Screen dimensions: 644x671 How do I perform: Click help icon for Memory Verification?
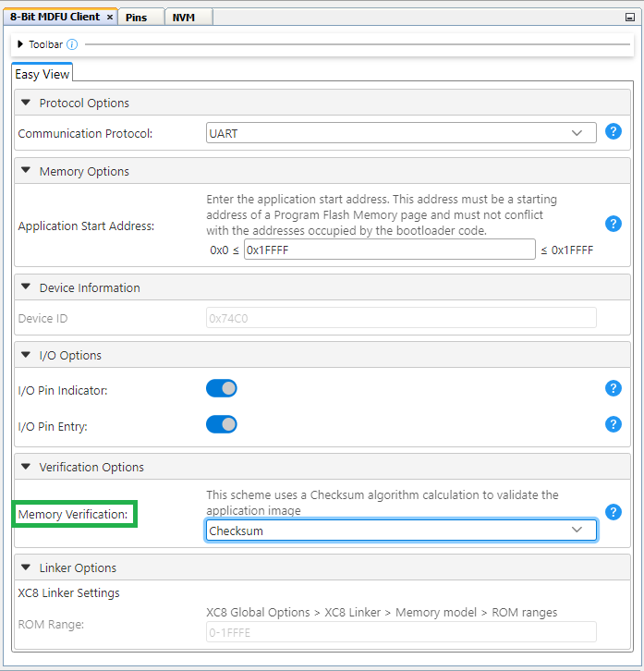pyautogui.click(x=613, y=512)
